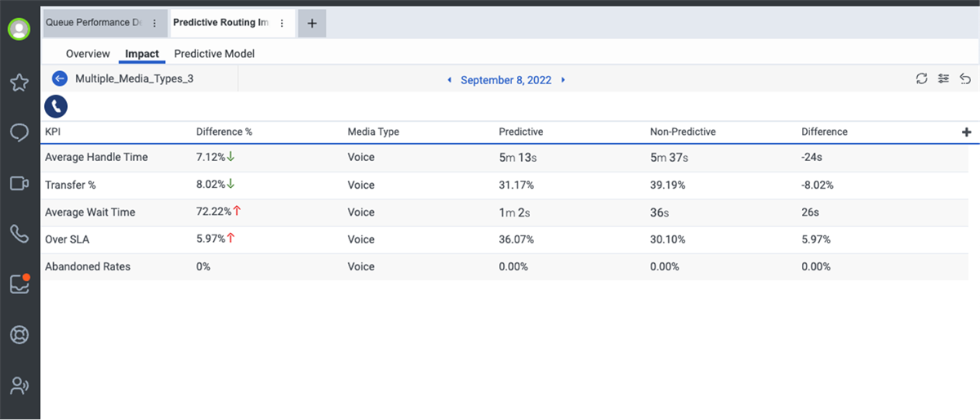Image resolution: width=980 pixels, height=420 pixels.
Task: Click the refresh icon at top right
Action: [922, 79]
